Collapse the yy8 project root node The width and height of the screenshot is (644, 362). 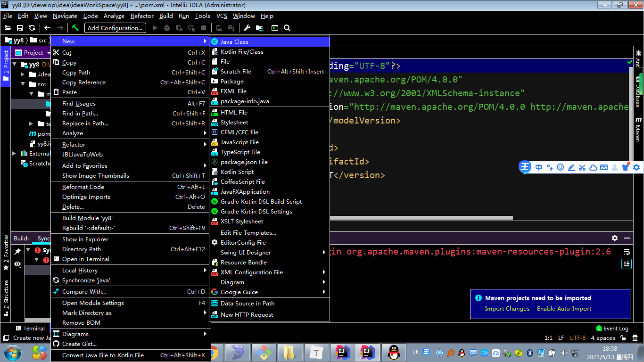click(x=15, y=64)
